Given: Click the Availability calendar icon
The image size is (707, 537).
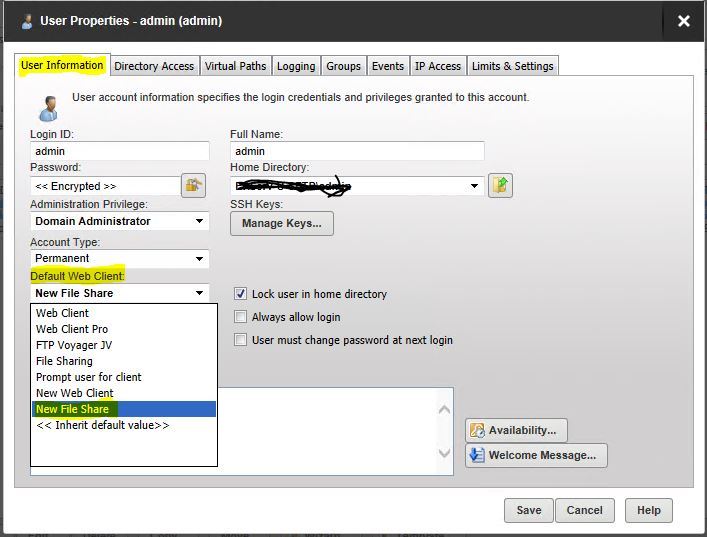Looking at the screenshot, I should pyautogui.click(x=477, y=430).
